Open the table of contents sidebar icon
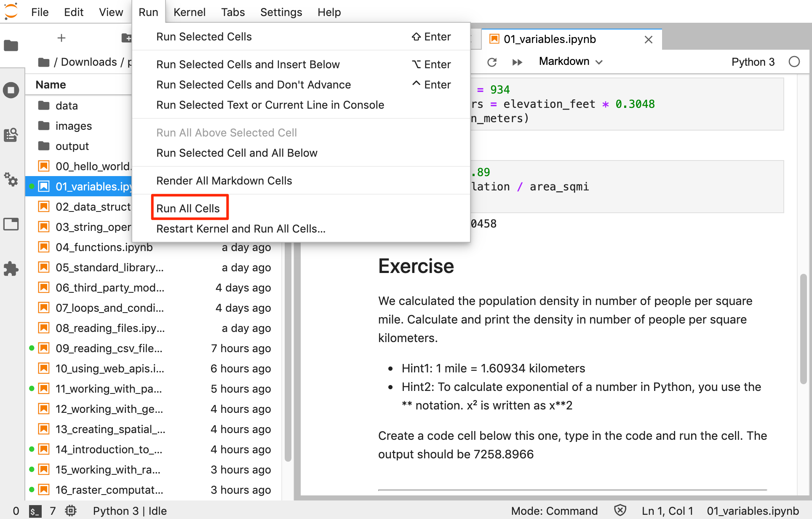Screen dimensions: 812x519 (11, 135)
